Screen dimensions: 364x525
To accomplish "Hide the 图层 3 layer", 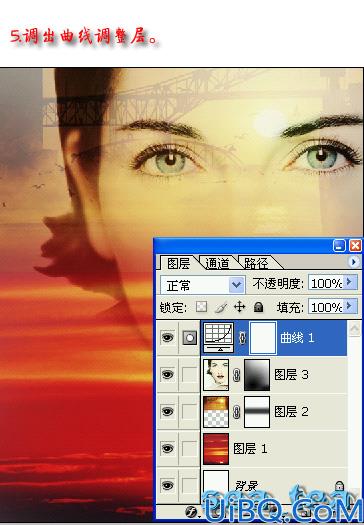I will (167, 374).
